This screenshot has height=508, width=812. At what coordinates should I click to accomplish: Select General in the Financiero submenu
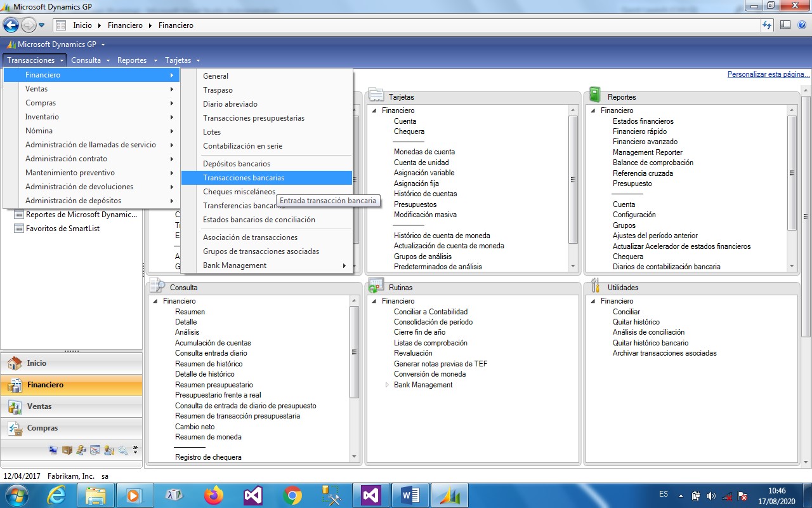click(x=267, y=76)
